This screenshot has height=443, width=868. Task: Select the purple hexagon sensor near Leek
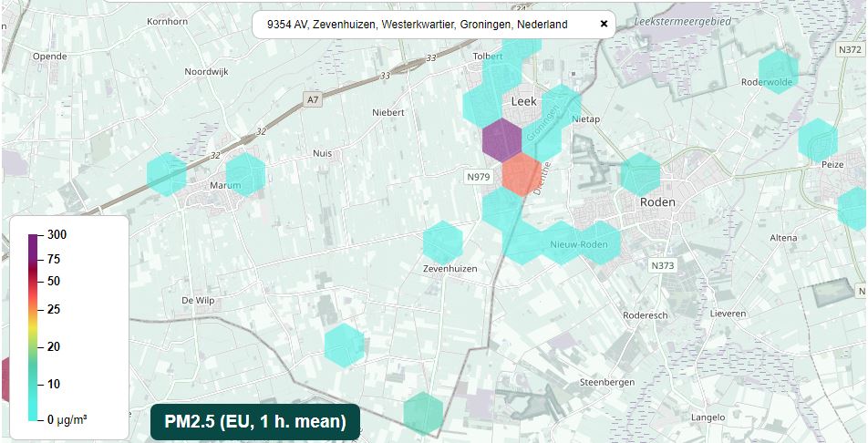[501, 139]
